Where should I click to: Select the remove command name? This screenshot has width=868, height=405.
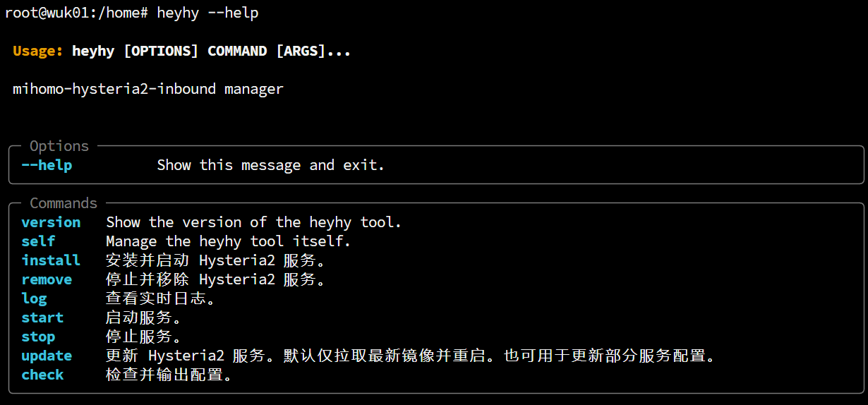(x=47, y=279)
